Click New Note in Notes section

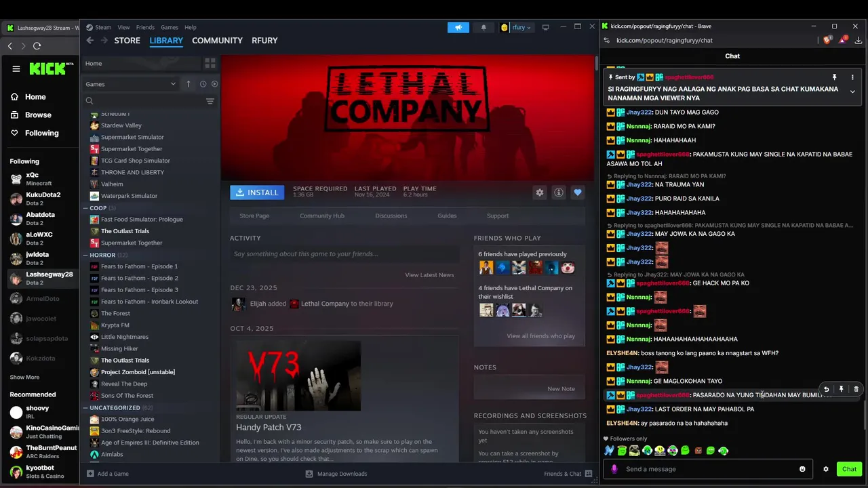pos(561,388)
